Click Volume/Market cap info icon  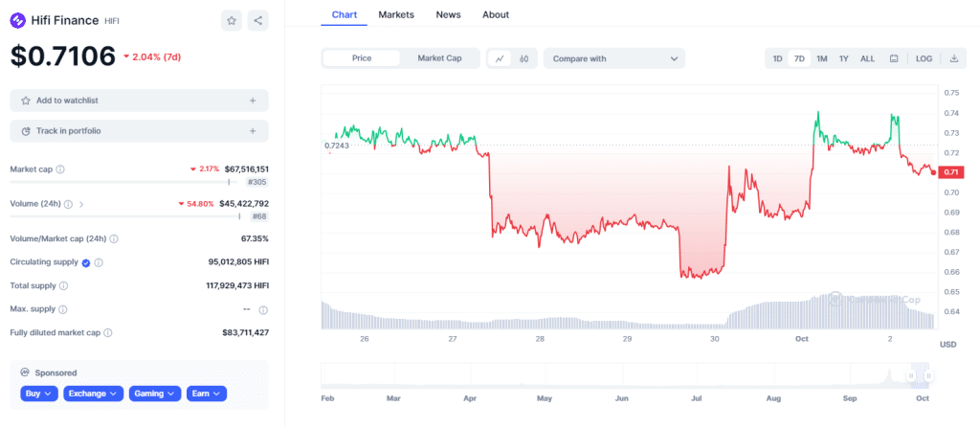click(x=114, y=239)
